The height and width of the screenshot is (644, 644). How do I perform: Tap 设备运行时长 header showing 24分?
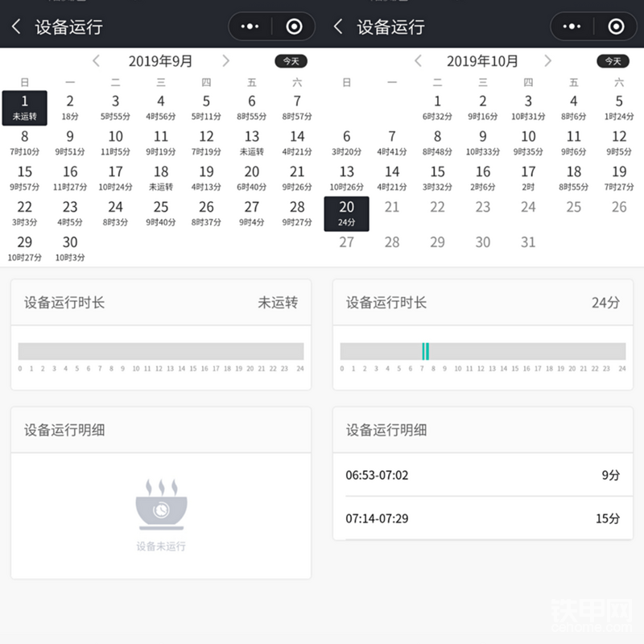pyautogui.click(x=483, y=303)
